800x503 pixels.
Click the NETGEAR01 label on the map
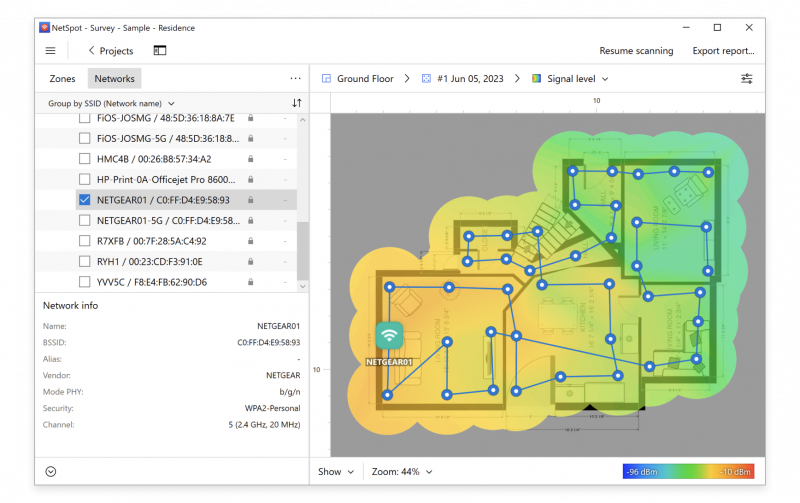(389, 362)
